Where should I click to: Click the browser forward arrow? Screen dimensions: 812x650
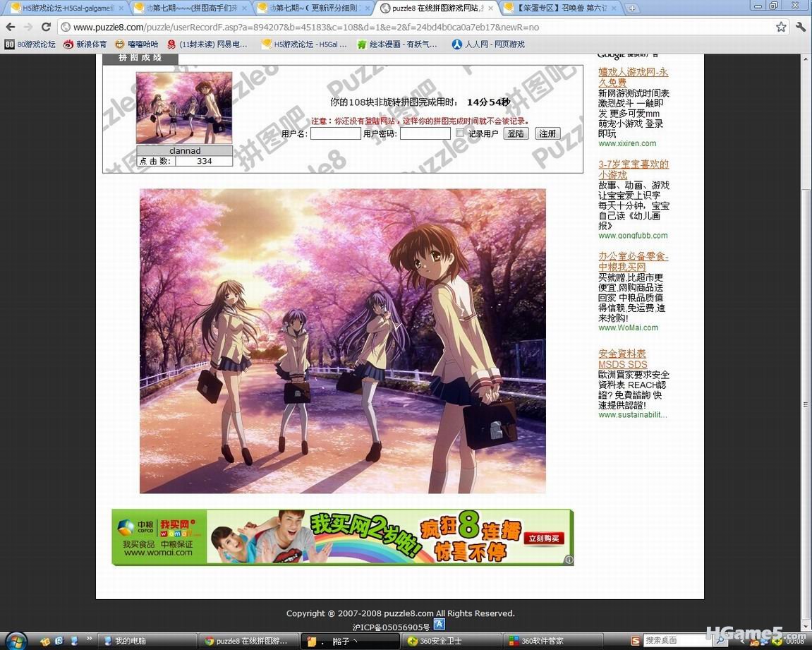28,27
